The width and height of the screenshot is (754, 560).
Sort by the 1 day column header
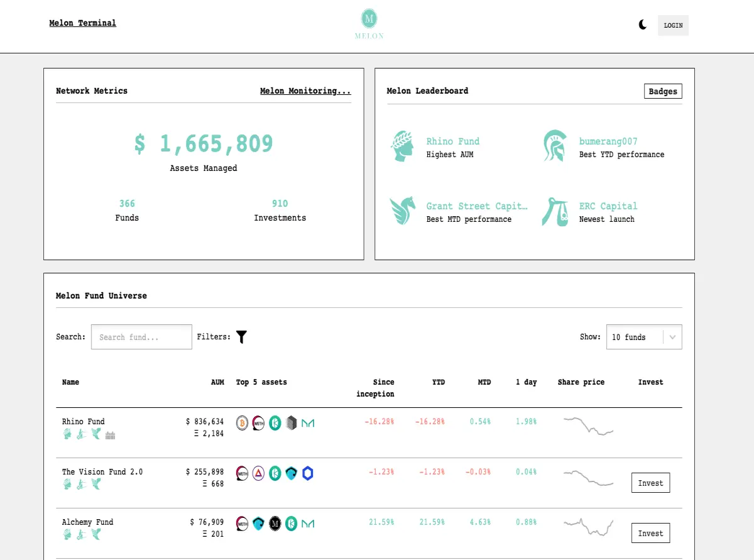tap(526, 382)
